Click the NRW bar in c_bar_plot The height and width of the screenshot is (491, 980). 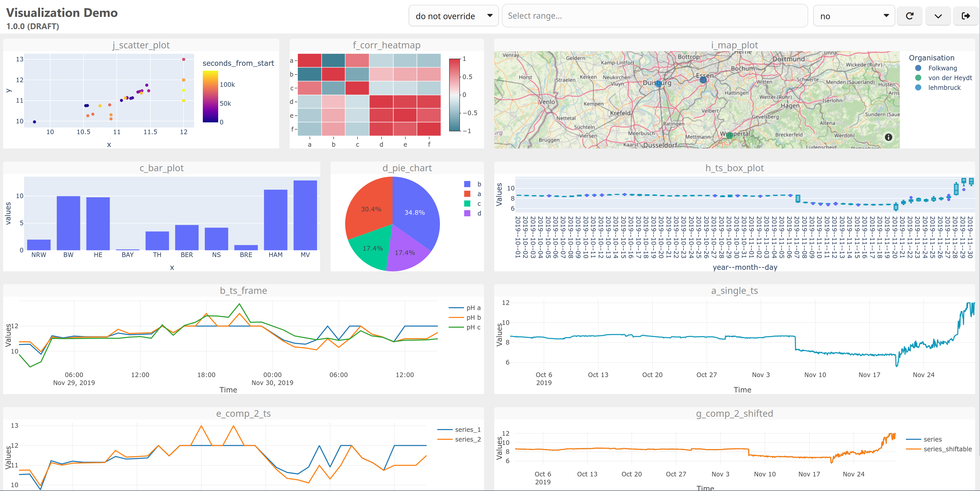point(39,244)
